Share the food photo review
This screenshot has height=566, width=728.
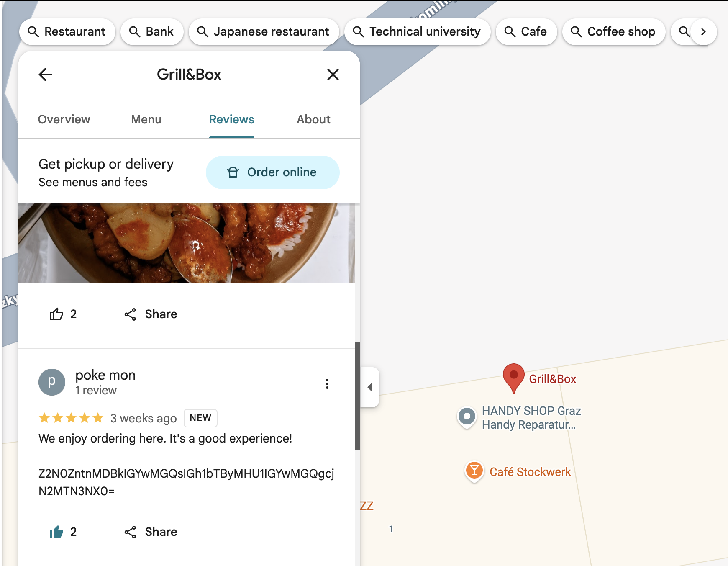(x=151, y=314)
